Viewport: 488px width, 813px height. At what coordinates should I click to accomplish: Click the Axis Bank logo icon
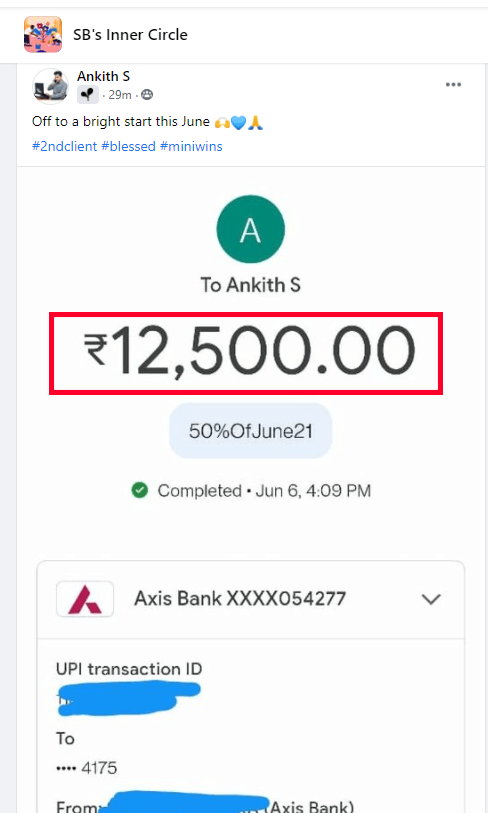click(x=85, y=599)
